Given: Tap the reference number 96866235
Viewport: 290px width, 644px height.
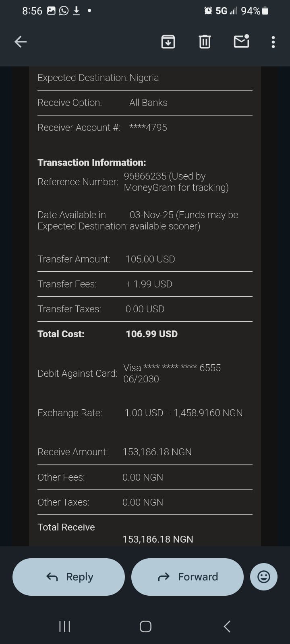Looking at the screenshot, I should click(145, 176).
